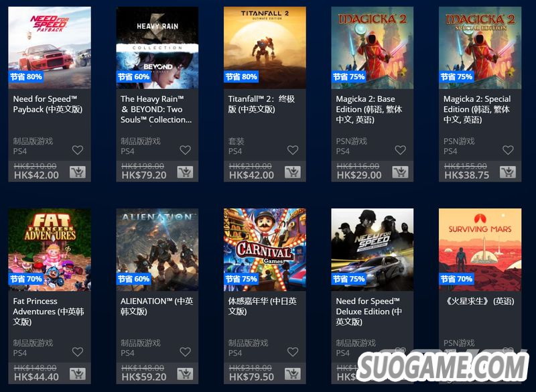
Task: Wishlist Need for Speed Payback with heart
Action: (x=78, y=149)
